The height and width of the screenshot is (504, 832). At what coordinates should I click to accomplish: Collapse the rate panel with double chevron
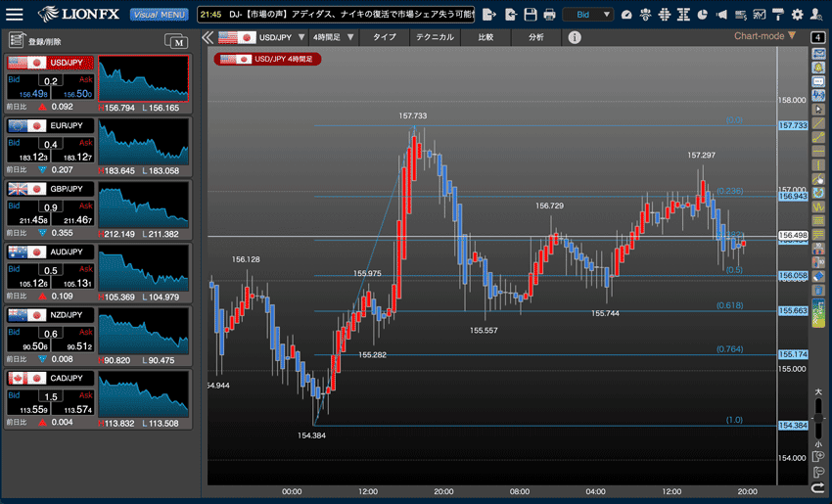(x=208, y=37)
